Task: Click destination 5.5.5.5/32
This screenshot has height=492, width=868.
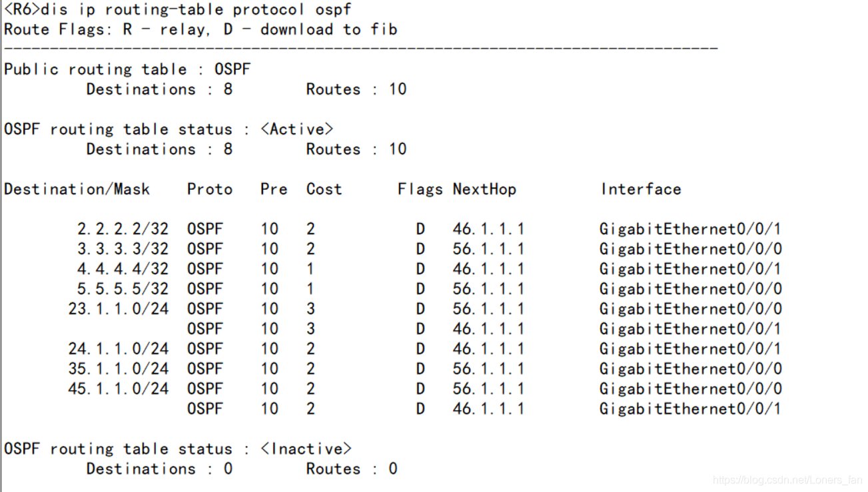Action: (x=123, y=289)
